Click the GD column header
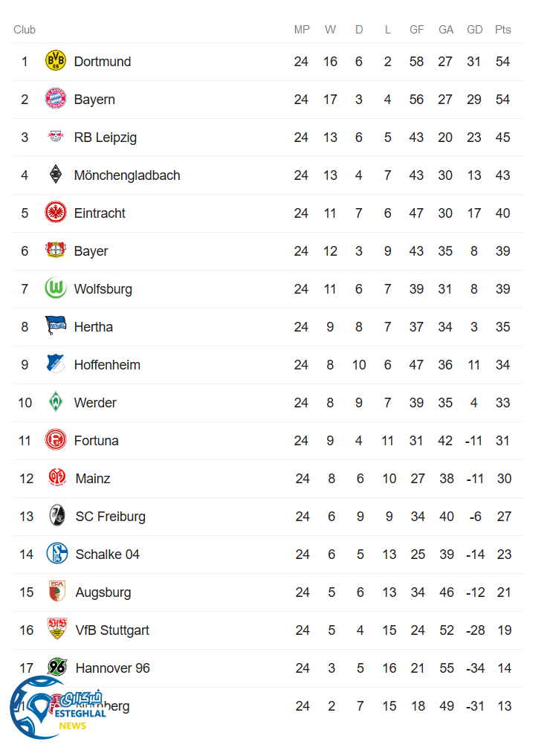 click(474, 30)
